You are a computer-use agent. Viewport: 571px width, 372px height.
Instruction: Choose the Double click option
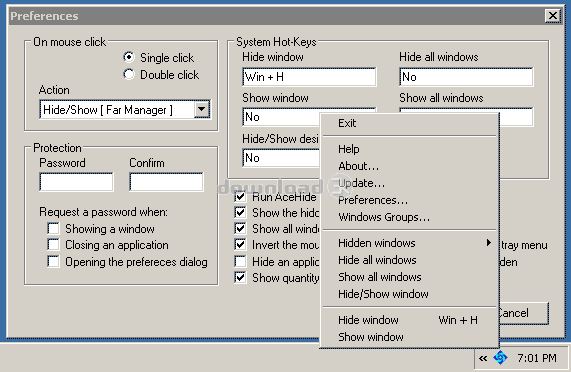(x=129, y=74)
